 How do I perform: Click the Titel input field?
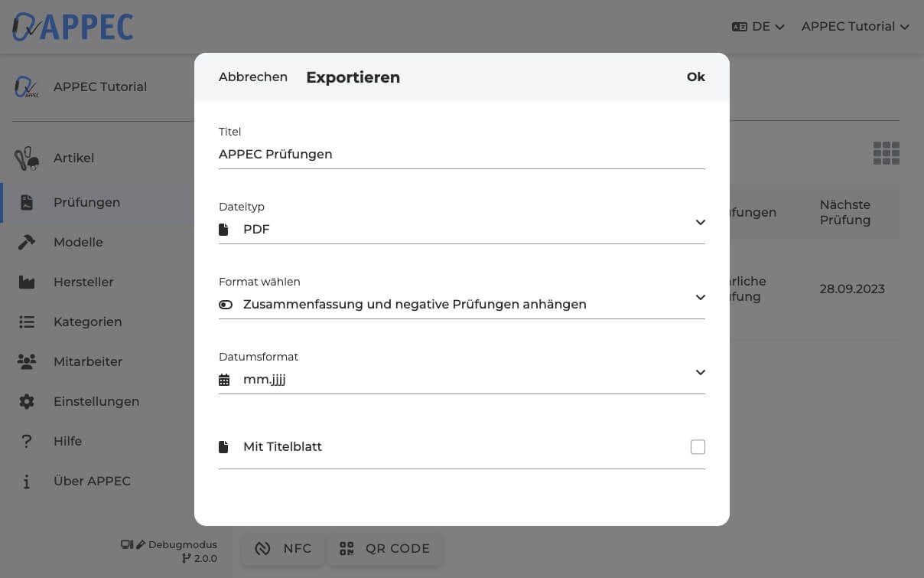pyautogui.click(x=461, y=155)
